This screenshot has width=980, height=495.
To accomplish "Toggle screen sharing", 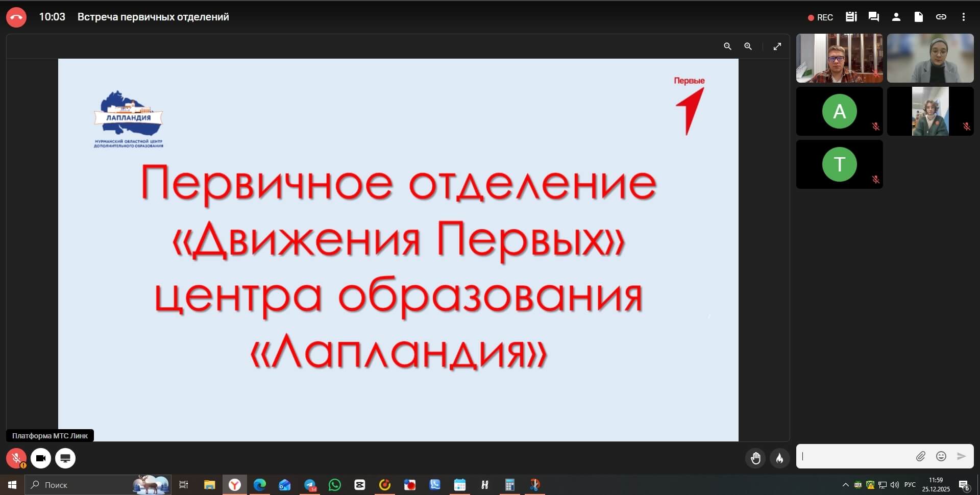I will (65, 458).
